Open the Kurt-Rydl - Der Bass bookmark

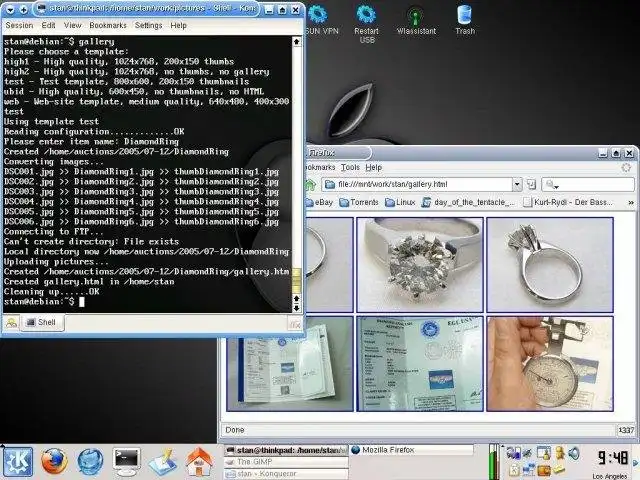click(x=568, y=202)
